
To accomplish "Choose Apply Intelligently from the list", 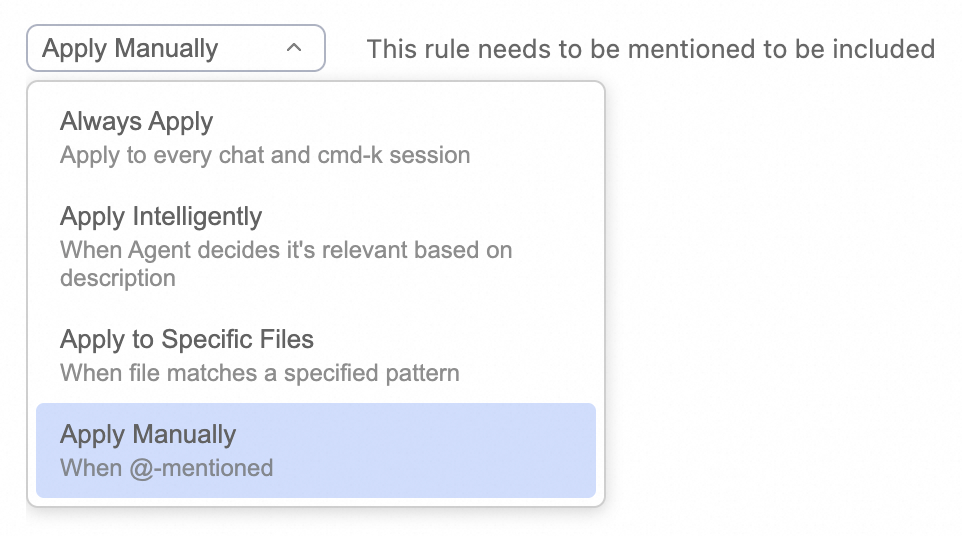I will click(x=161, y=217).
